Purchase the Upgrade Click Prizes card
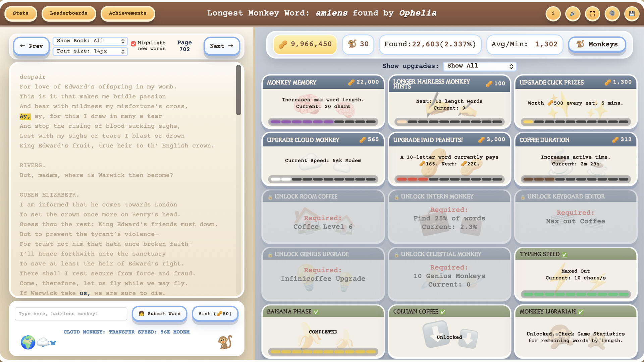The width and height of the screenshot is (644, 362). 576,102
